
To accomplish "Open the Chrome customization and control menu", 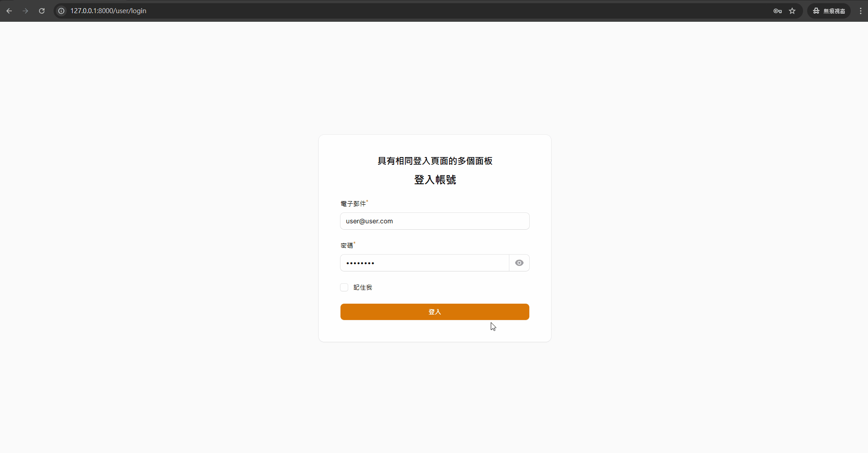I will [860, 10].
